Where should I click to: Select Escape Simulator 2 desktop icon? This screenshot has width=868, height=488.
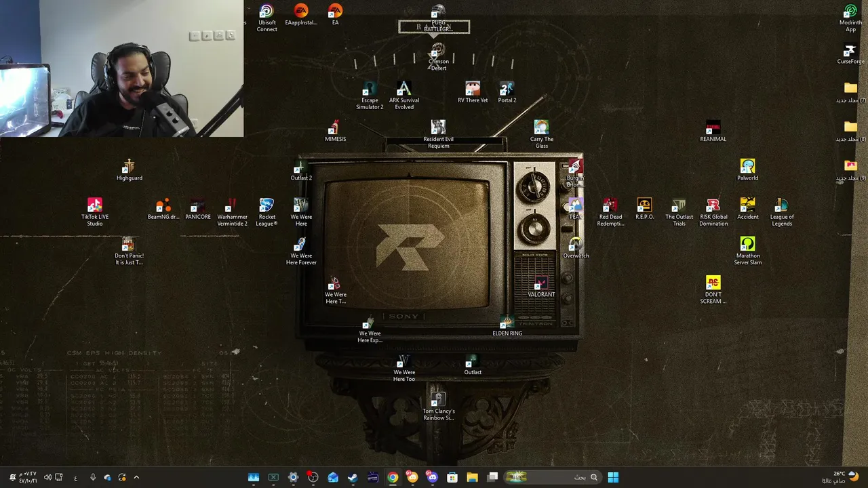point(370,96)
